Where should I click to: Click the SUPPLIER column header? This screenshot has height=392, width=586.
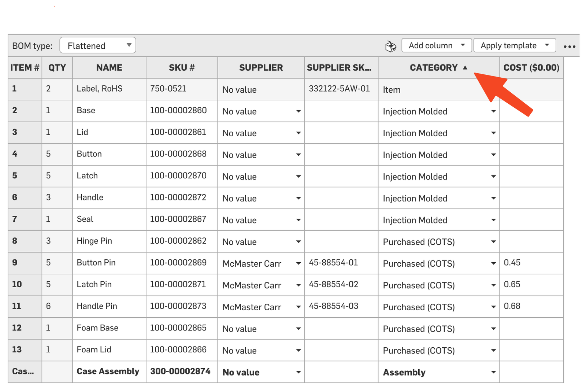[x=261, y=68]
